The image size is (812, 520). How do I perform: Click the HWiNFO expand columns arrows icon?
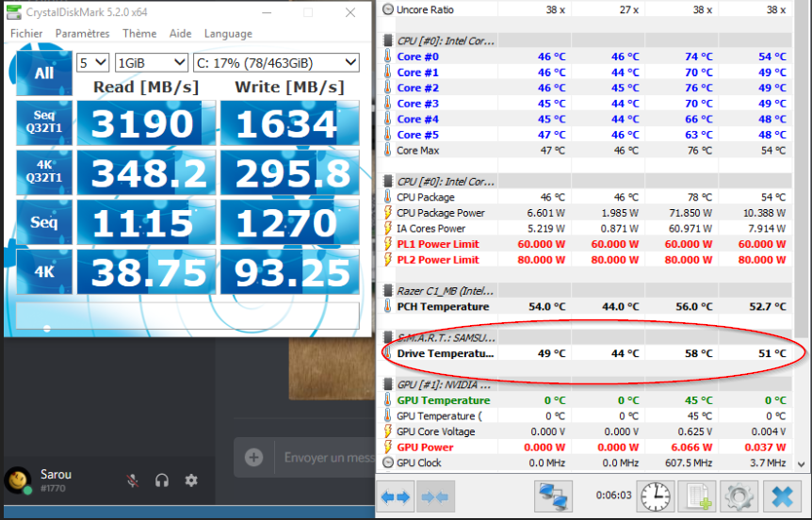pos(395,497)
